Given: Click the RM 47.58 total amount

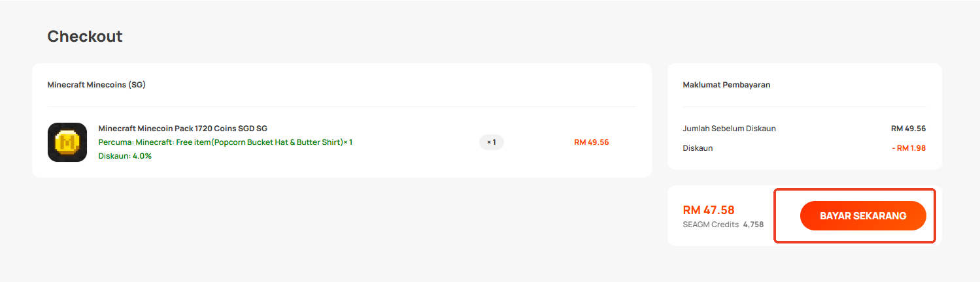Looking at the screenshot, I should click(709, 210).
